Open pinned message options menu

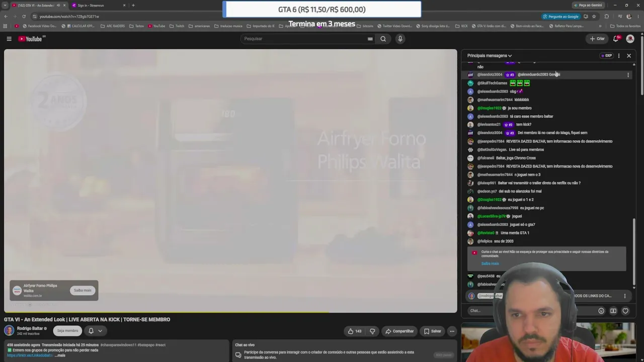tap(625, 296)
